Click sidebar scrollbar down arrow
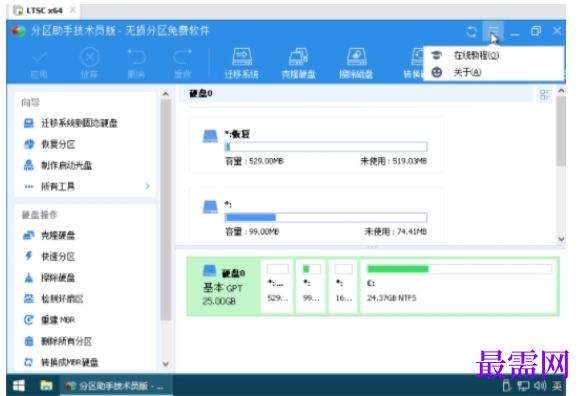588x396 pixels. click(166, 364)
